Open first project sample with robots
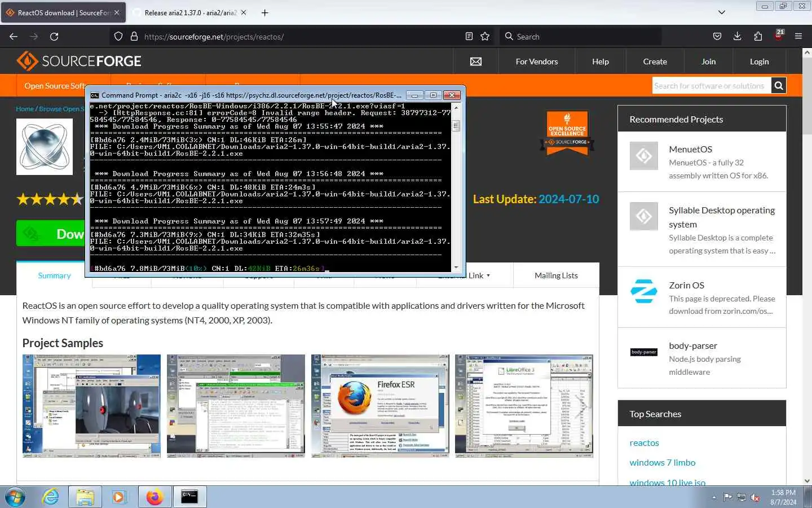 click(91, 405)
